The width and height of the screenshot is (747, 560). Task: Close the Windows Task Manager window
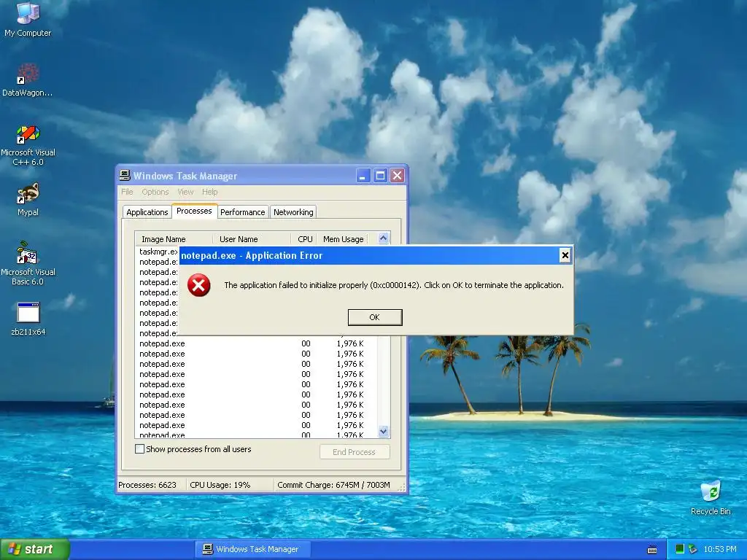pos(398,176)
